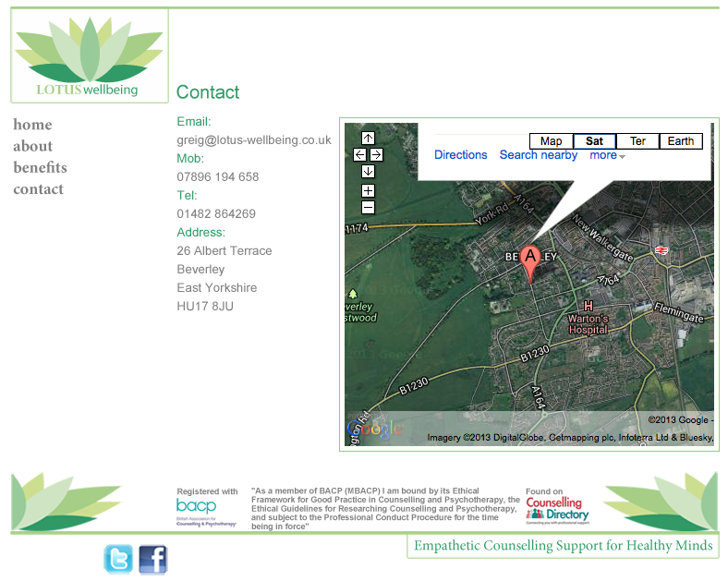Pan the map up with the arrow
This screenshot has height=581, width=728.
[x=368, y=138]
